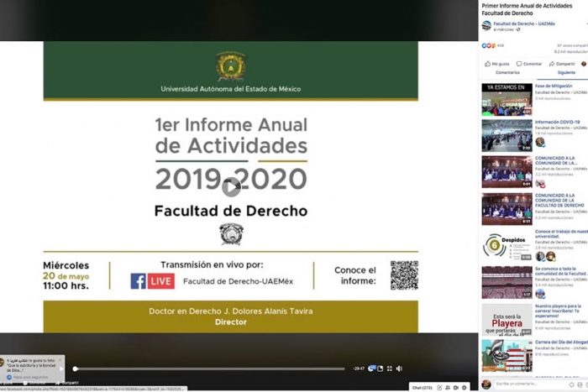Screen dimensions: 588x392
Task: Click the commenter avatar beside comment field
Action: 486,384
